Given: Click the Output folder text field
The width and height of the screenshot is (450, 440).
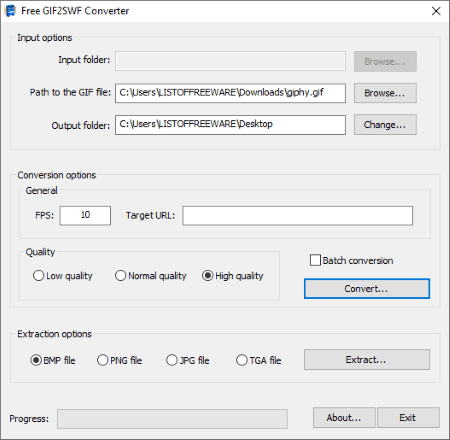Looking at the screenshot, I should click(x=230, y=125).
